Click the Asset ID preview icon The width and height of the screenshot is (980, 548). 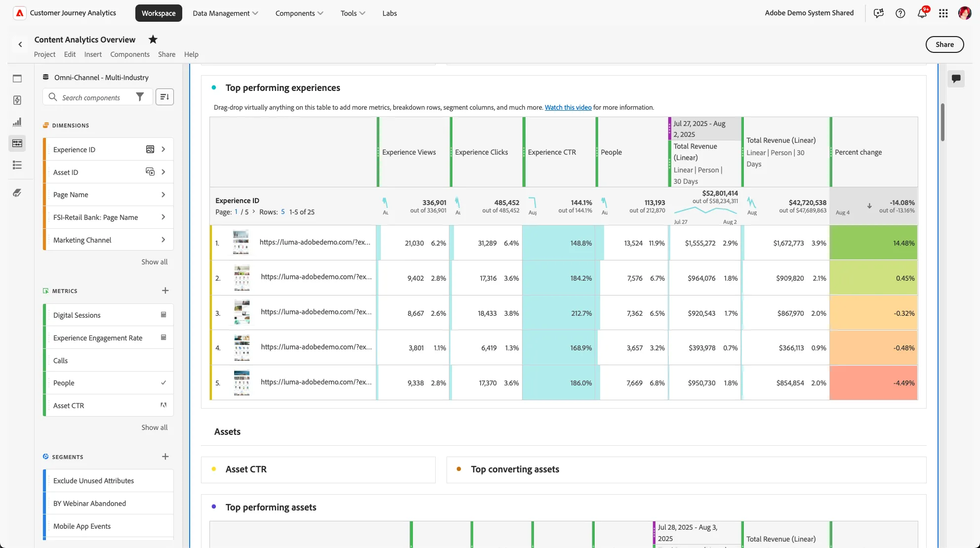[x=150, y=171]
